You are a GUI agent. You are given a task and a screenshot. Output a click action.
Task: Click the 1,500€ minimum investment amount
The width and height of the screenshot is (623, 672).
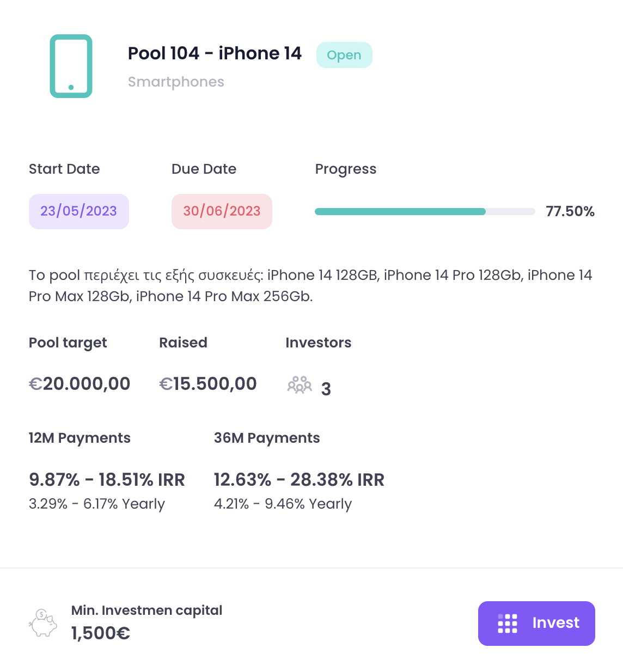pos(101,633)
